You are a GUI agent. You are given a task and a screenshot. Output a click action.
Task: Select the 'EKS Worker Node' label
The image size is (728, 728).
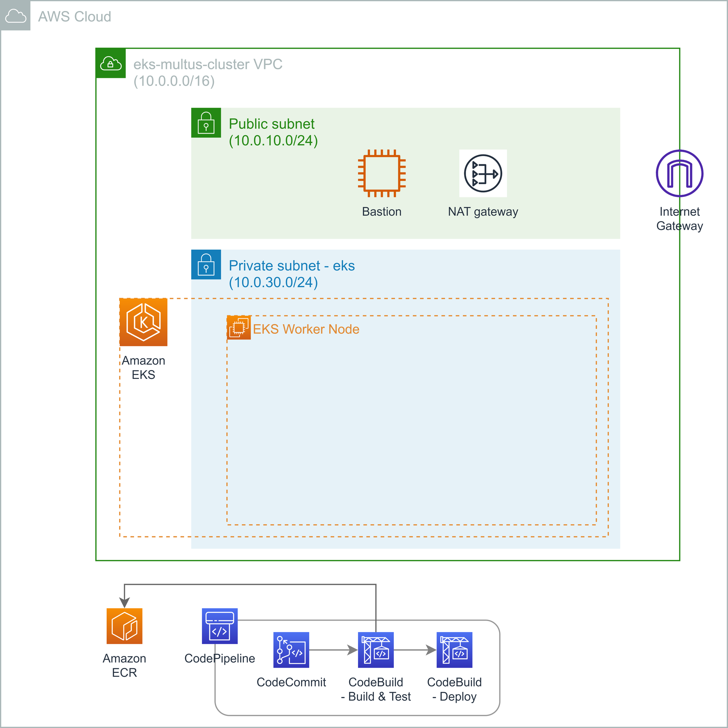(306, 329)
